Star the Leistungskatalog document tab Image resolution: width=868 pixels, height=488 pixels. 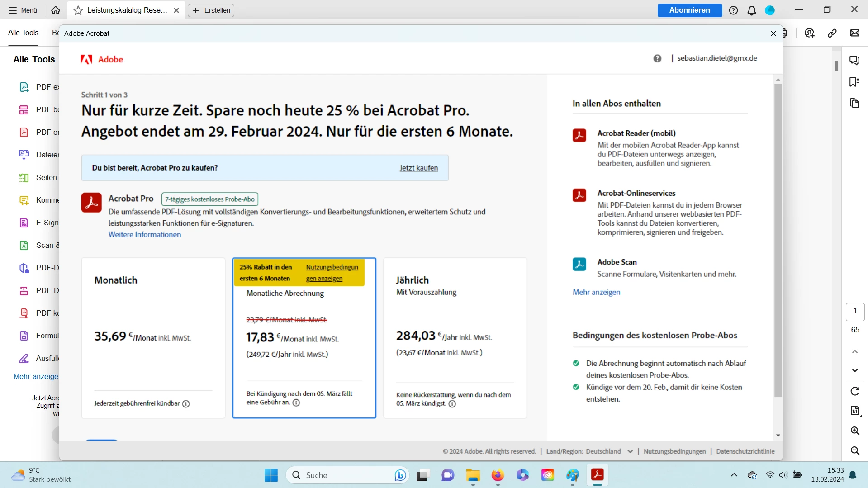coord(78,10)
